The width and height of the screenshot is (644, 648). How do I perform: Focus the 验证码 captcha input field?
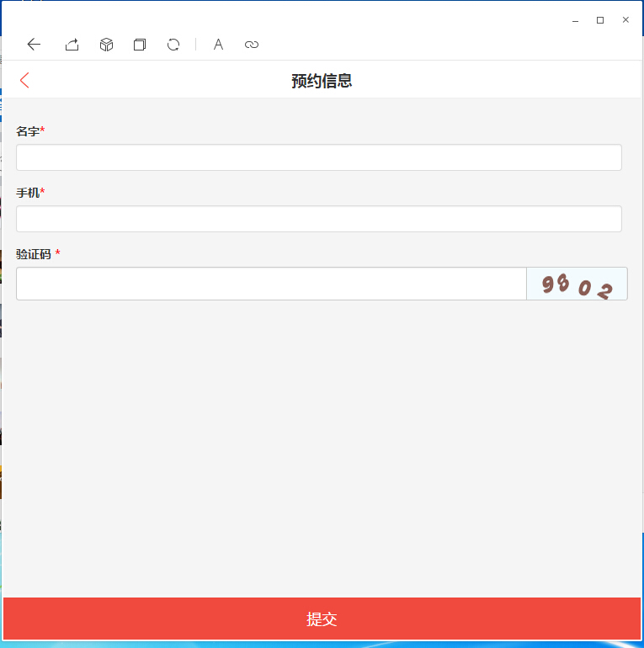pos(271,284)
